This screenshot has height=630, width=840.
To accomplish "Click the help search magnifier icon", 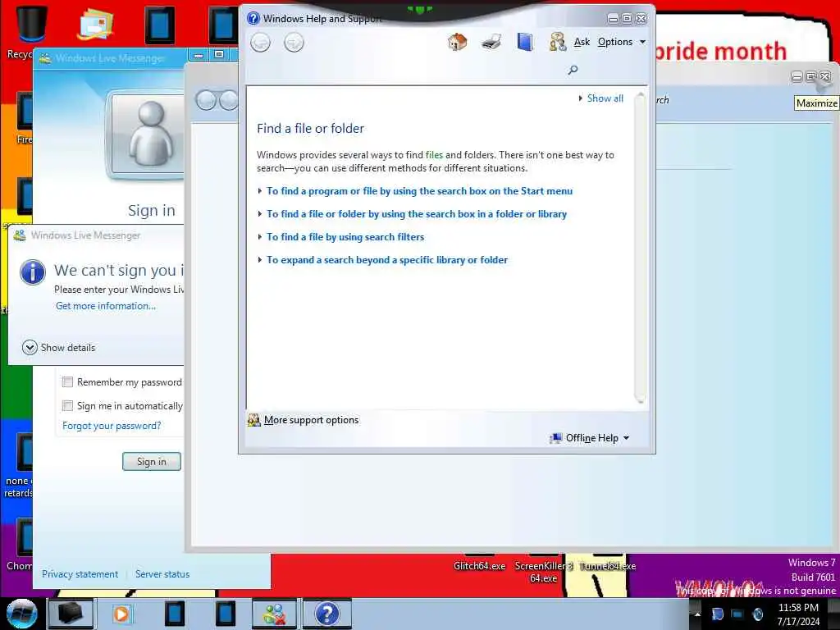I will (573, 70).
